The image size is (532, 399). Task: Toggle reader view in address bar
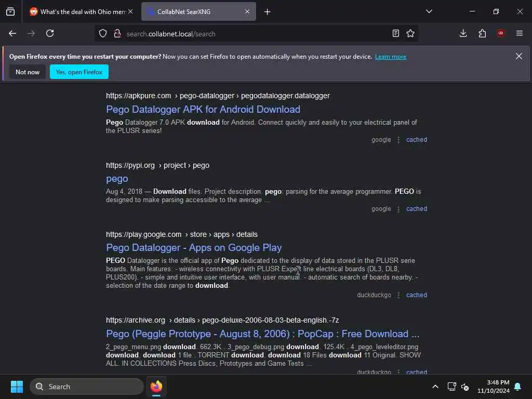pos(395,33)
